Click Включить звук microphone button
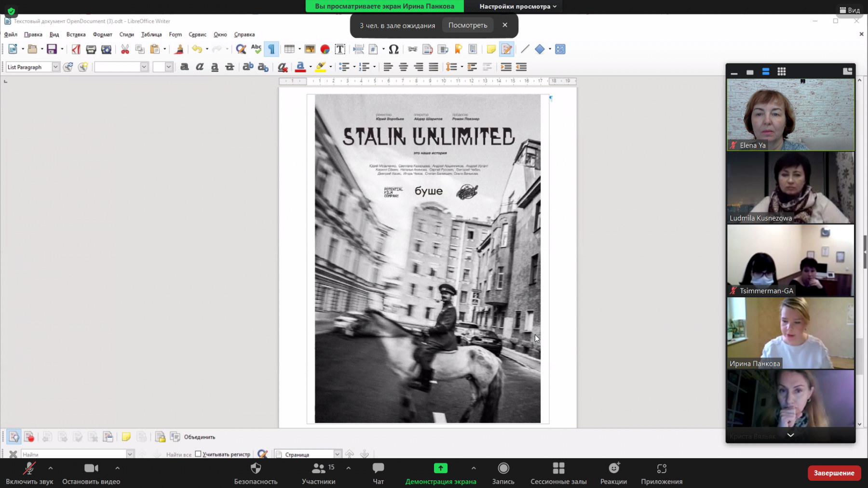The width and height of the screenshot is (868, 488). pyautogui.click(x=29, y=473)
